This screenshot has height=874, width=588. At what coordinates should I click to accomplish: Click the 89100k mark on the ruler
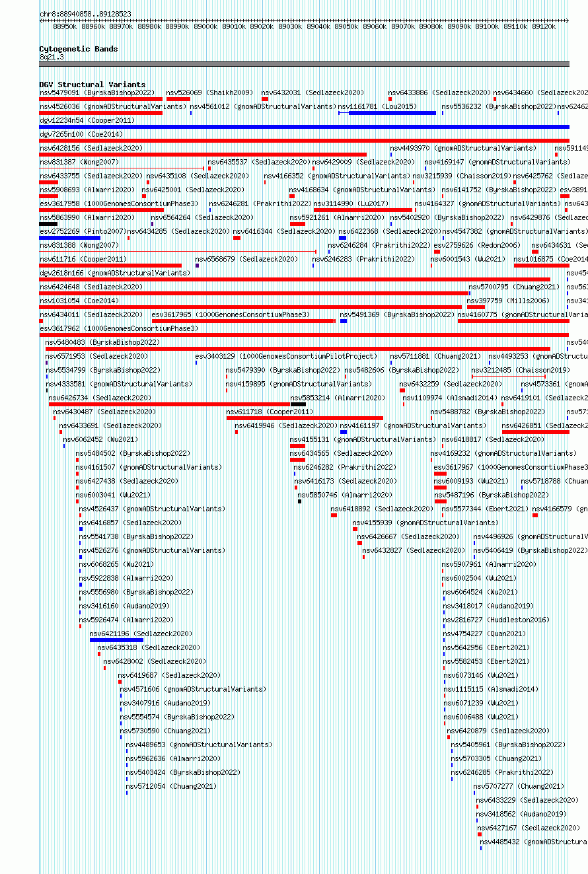[x=488, y=26]
